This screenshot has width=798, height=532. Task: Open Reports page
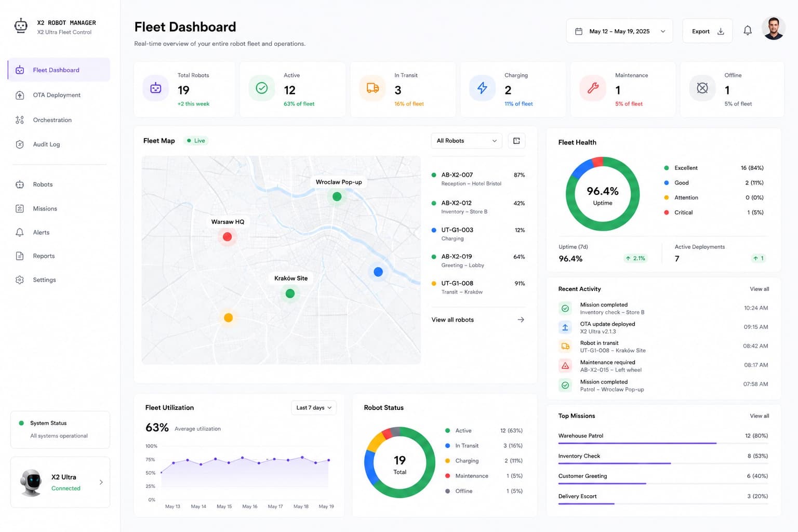coord(44,256)
